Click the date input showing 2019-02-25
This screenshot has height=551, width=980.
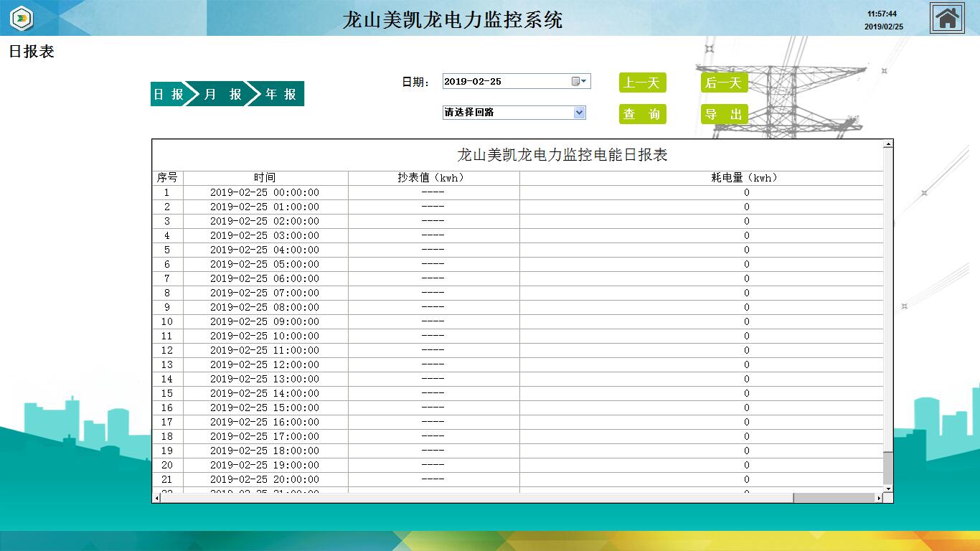click(502, 82)
